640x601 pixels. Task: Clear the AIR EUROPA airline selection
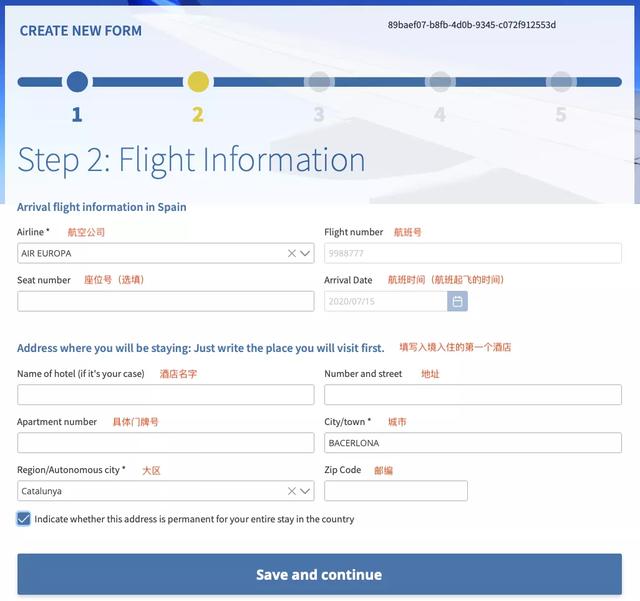pos(291,254)
